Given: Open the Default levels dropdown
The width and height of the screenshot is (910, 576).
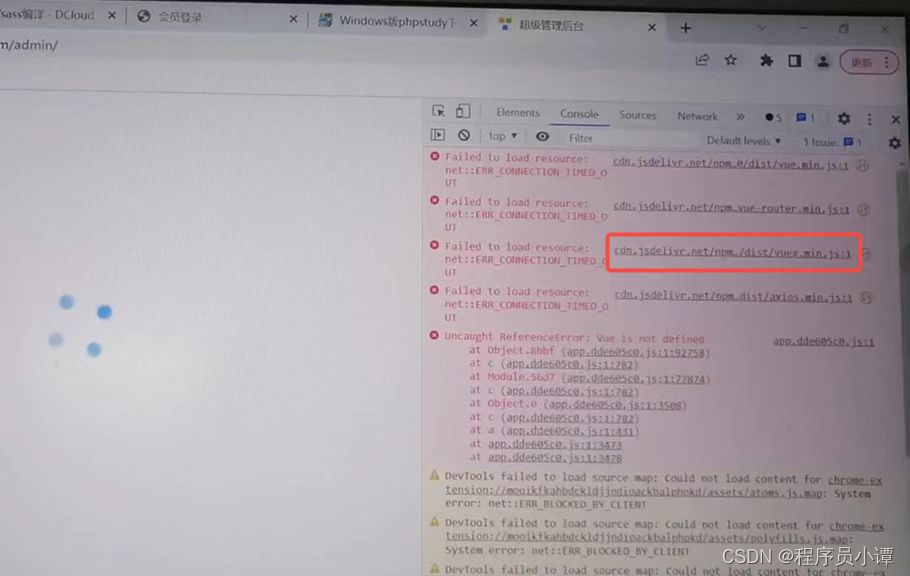Looking at the screenshot, I should pos(743,141).
